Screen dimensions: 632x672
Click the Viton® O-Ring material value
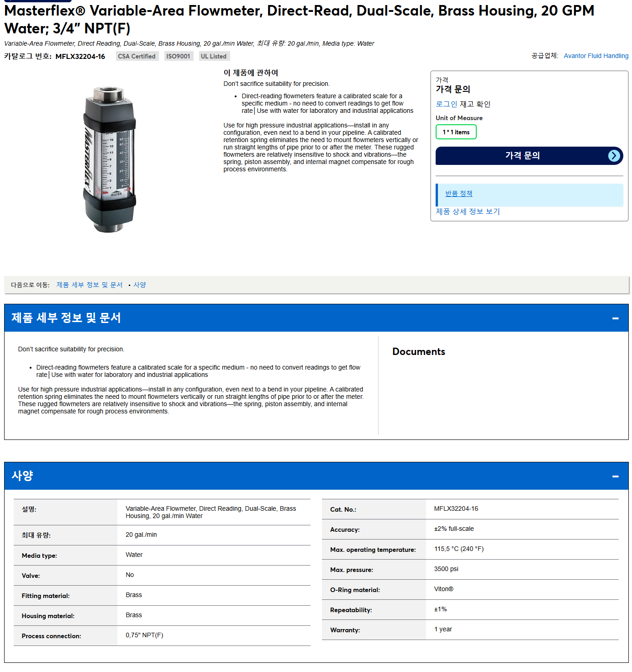444,589
